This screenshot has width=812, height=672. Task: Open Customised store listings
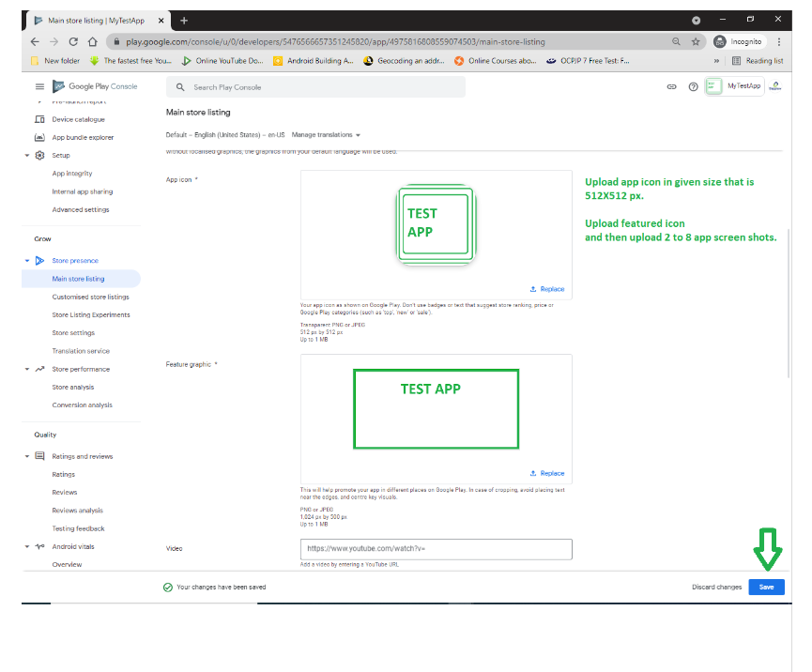click(x=91, y=297)
